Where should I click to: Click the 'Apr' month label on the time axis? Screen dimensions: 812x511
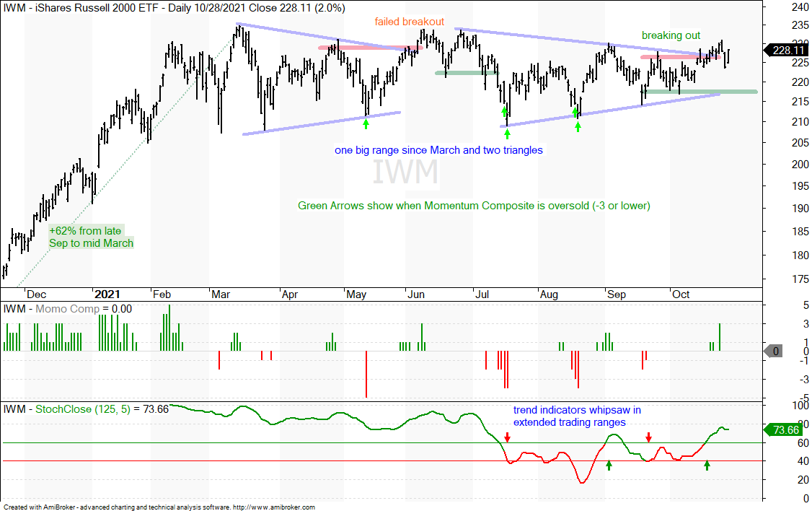click(289, 294)
